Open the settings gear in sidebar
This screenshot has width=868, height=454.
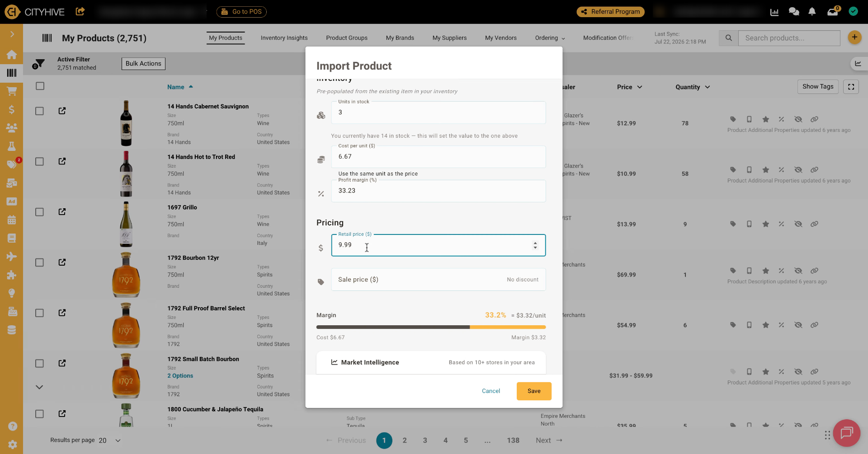pyautogui.click(x=13, y=444)
